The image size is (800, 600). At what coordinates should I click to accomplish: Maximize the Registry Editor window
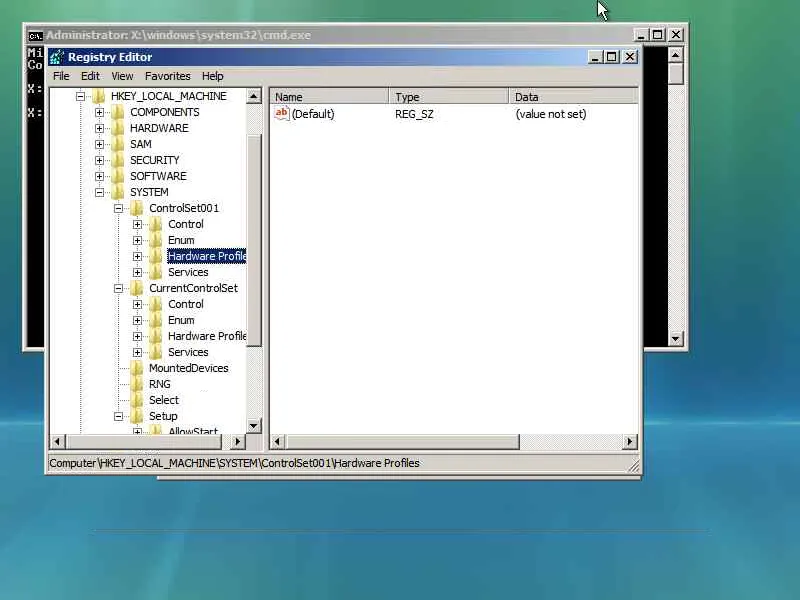pyautogui.click(x=612, y=57)
